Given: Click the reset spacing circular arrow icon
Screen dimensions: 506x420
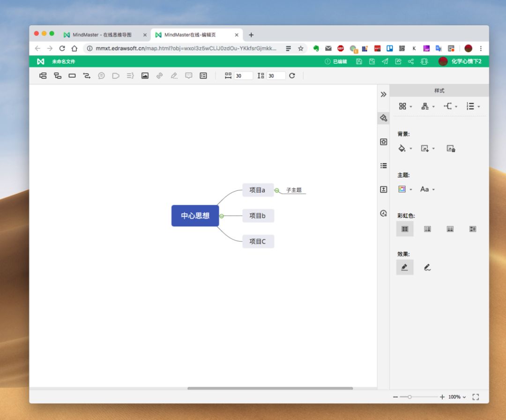Looking at the screenshot, I should click(292, 75).
